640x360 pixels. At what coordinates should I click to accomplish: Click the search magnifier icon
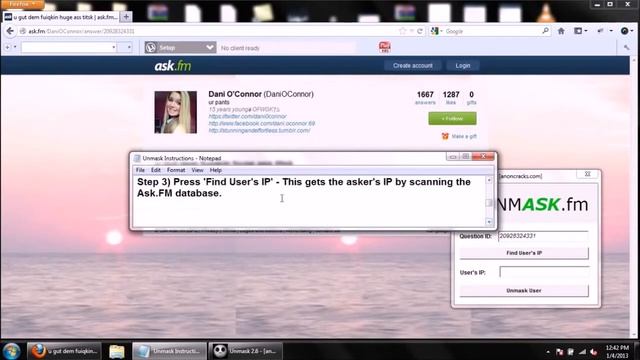pos(545,31)
